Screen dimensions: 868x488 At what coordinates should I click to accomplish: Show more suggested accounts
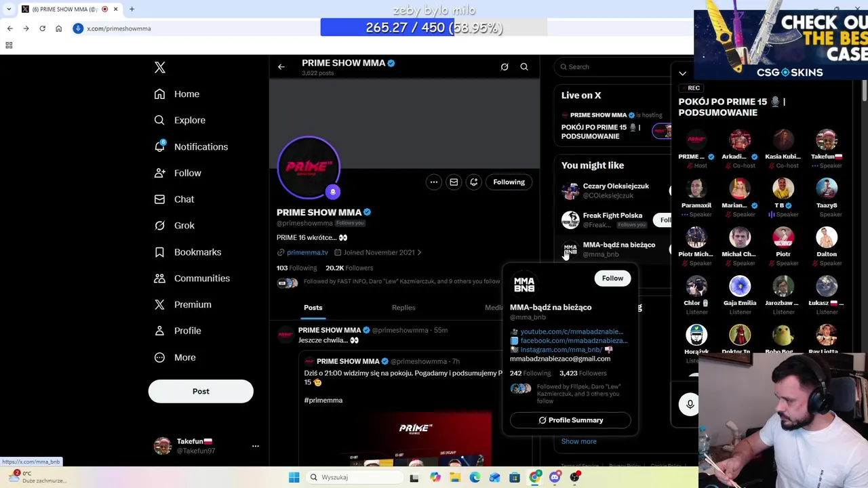tap(578, 441)
